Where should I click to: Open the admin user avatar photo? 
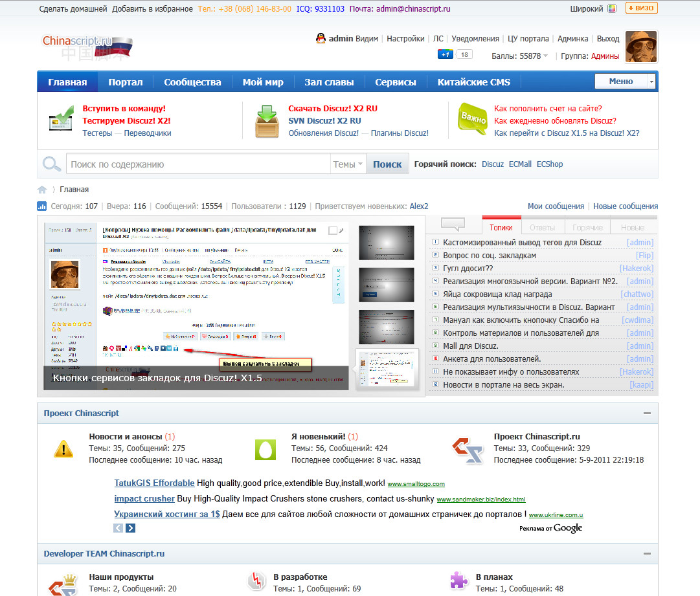pos(640,47)
